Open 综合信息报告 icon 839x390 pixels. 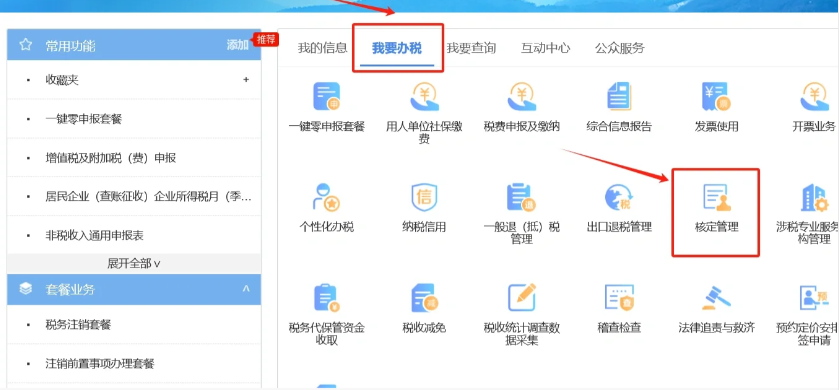click(619, 97)
